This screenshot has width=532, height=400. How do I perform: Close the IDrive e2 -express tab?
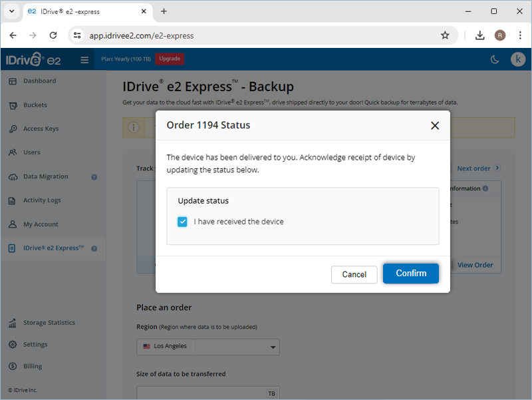coord(144,11)
